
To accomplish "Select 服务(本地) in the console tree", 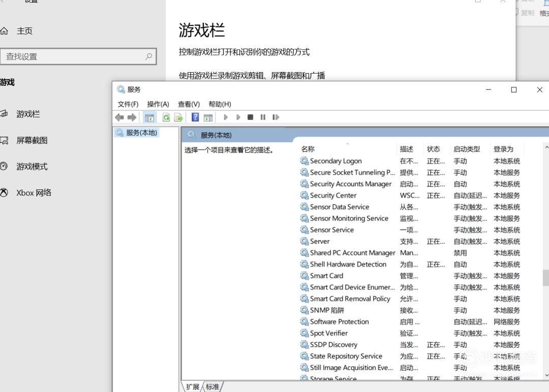I will [137, 133].
